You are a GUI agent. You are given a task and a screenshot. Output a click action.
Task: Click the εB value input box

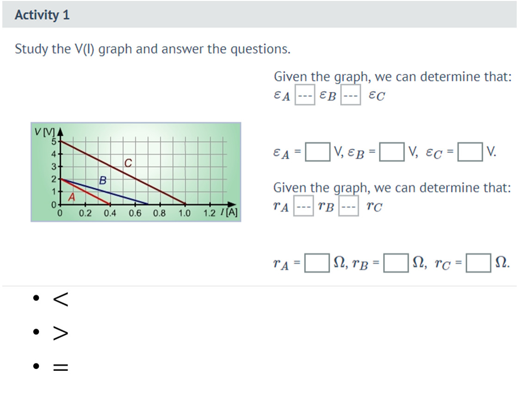pos(391,152)
